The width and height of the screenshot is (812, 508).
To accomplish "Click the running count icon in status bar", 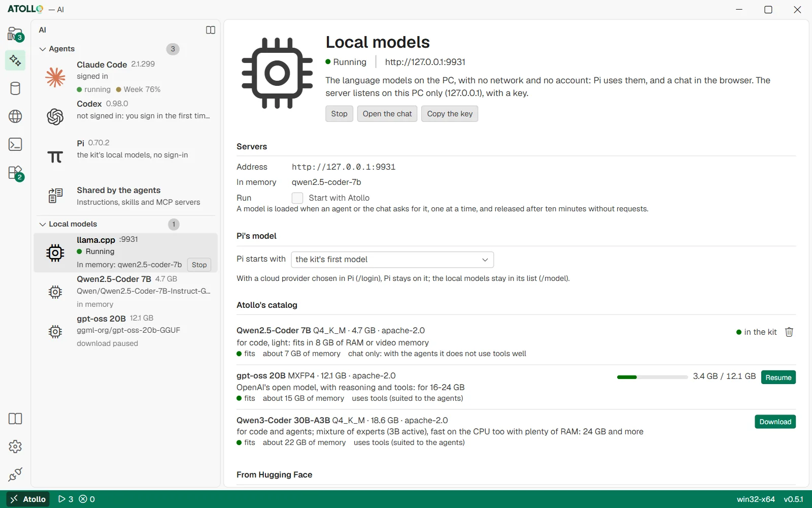I will click(x=62, y=499).
